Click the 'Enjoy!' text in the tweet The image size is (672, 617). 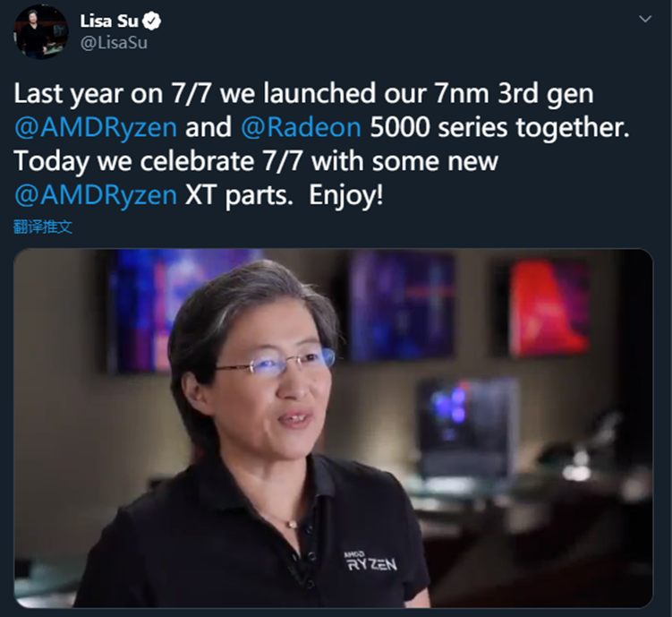(x=346, y=195)
